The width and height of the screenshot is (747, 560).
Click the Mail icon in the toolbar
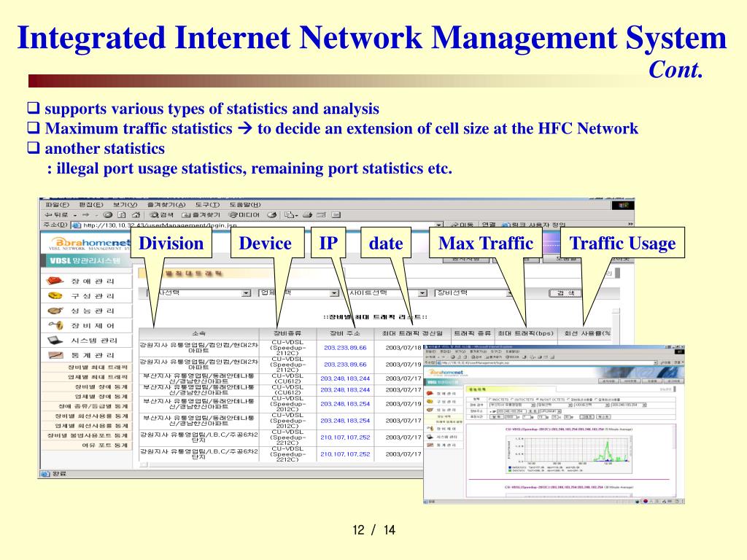point(290,215)
